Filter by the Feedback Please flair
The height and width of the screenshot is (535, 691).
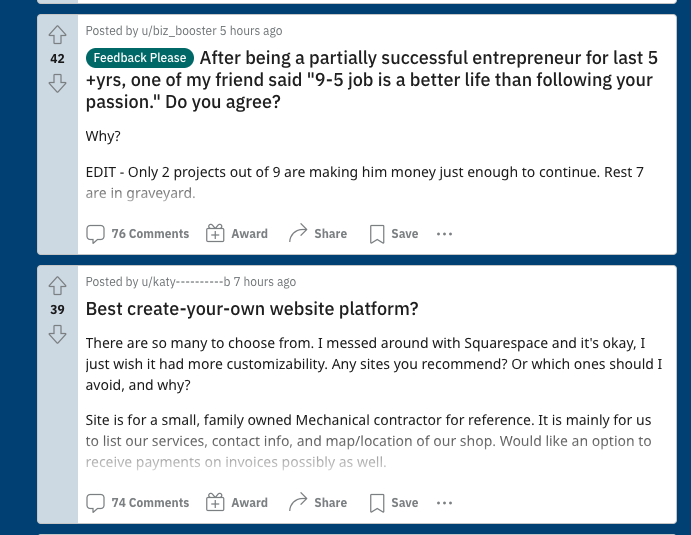(139, 58)
